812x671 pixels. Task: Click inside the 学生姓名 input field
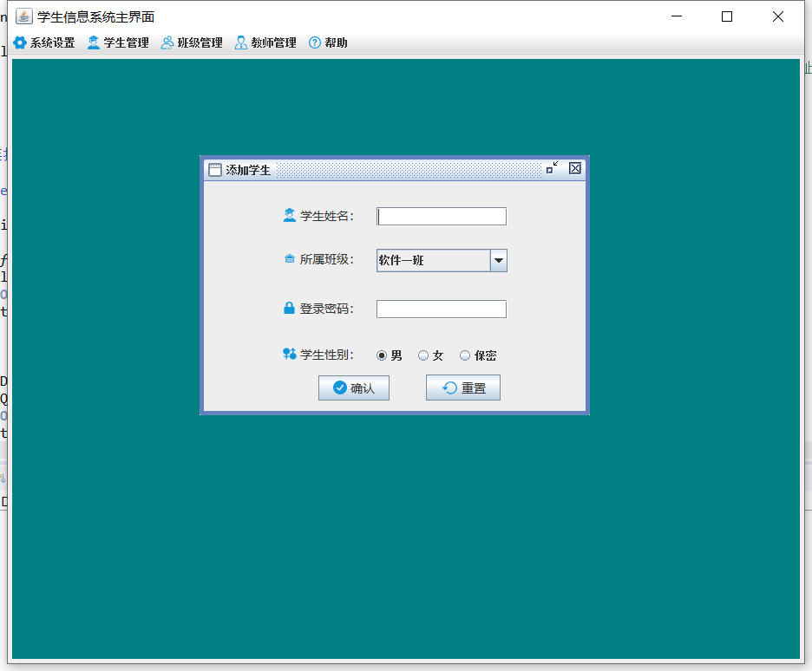click(441, 216)
